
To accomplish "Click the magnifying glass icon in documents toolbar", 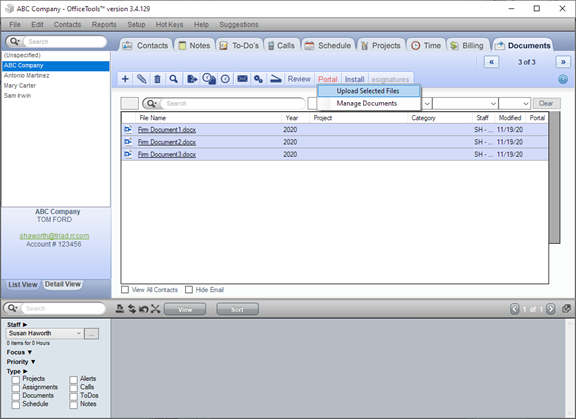I will click(173, 79).
